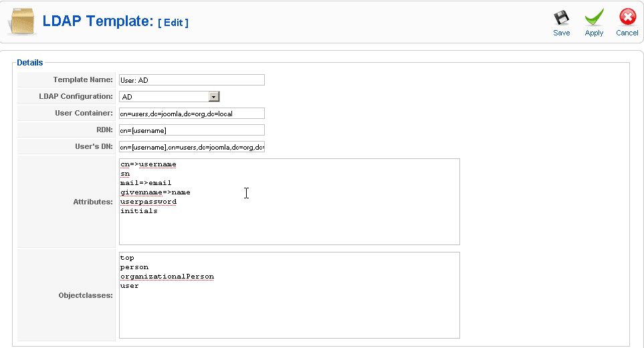Image resolution: width=644 pixels, height=348 pixels.
Task: Click the user line in Objectclasses
Action: point(129,286)
